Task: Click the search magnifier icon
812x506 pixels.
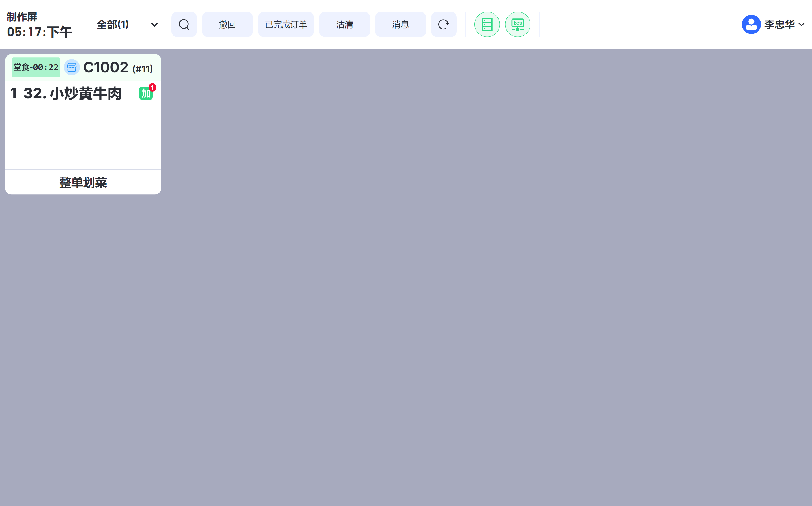Action: (184, 24)
